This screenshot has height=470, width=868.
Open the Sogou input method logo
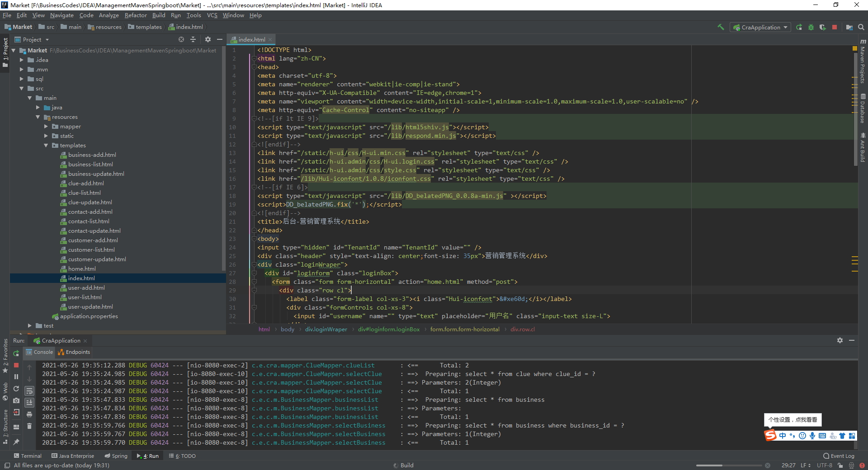click(x=770, y=435)
